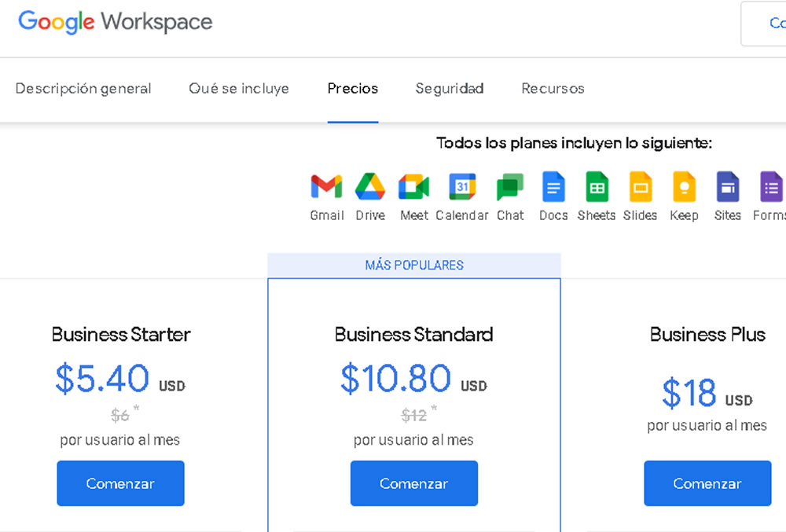
Task: Click Comenzar under Business Starter
Action: pos(120,483)
